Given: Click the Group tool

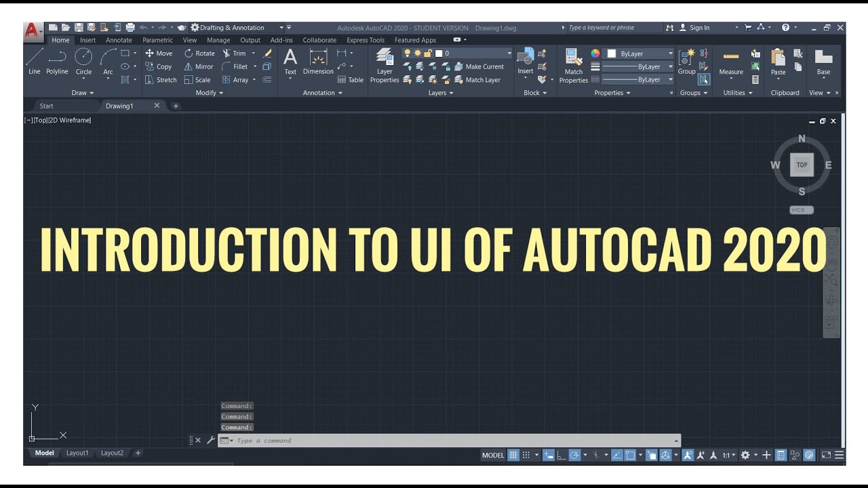Looking at the screenshot, I should 687,61.
